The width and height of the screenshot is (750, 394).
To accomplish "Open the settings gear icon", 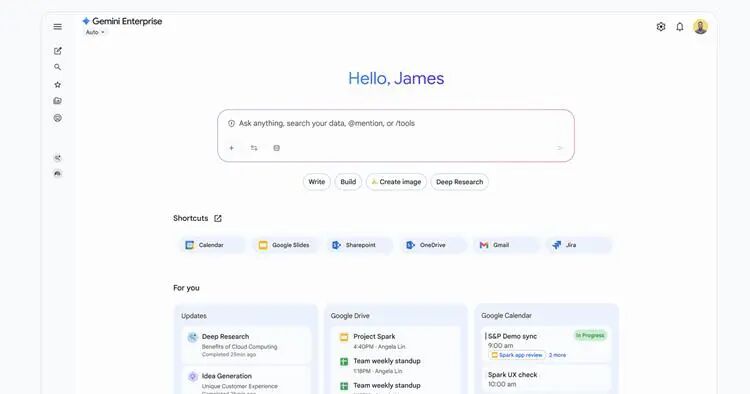I will 661,27.
